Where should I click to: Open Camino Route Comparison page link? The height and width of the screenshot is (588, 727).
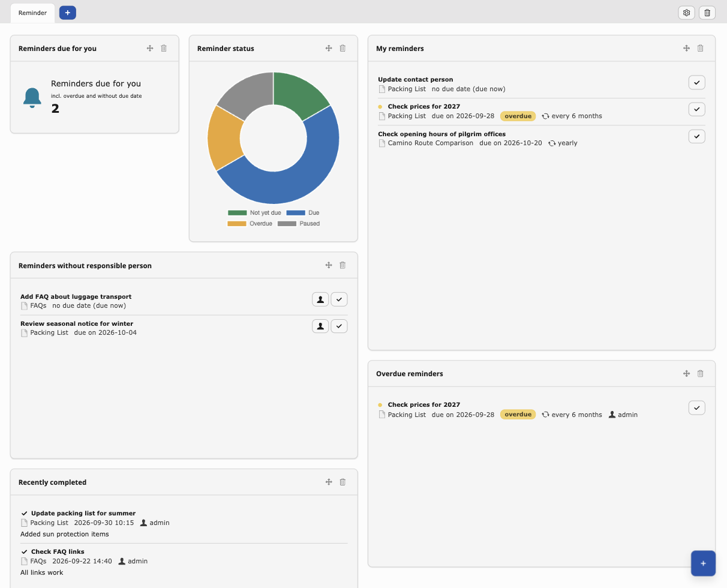click(x=430, y=143)
